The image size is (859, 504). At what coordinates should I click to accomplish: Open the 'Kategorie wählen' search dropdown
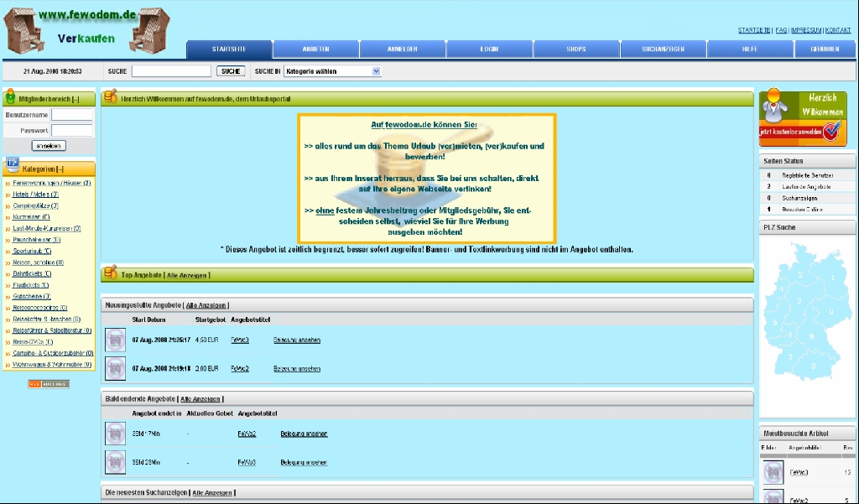click(x=332, y=71)
